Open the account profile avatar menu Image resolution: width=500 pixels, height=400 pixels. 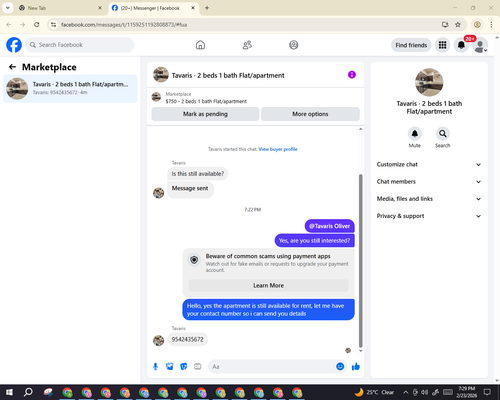tap(480, 45)
